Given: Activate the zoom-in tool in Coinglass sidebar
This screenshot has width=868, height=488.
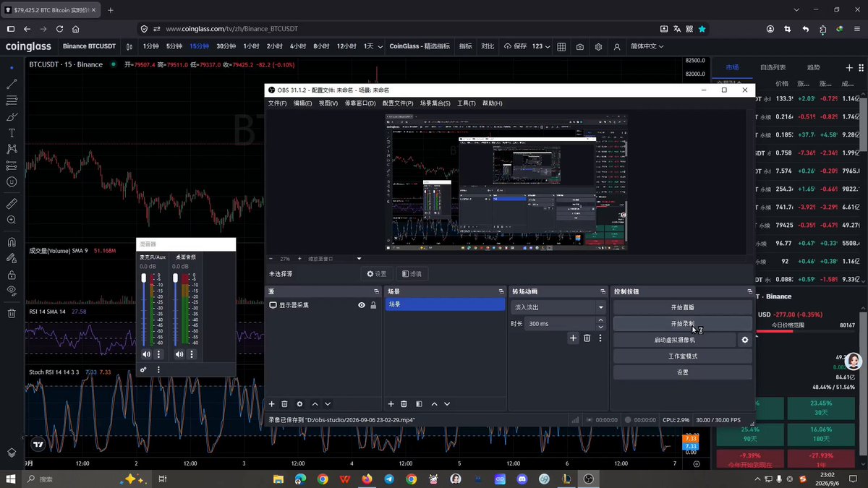Looking at the screenshot, I should (12, 220).
